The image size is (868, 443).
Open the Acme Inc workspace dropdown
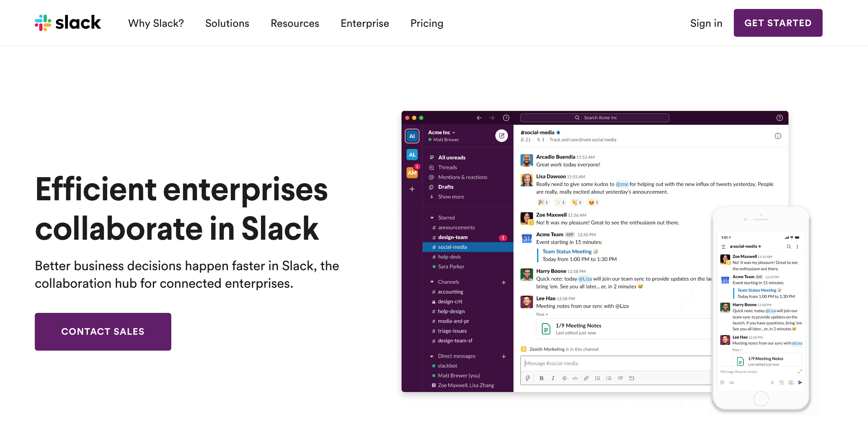[x=441, y=132]
